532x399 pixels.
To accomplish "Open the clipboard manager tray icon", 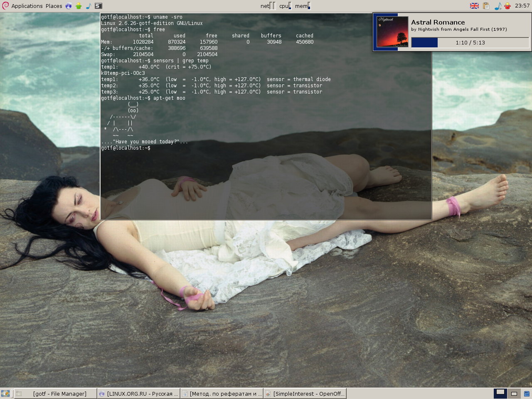I will [486, 6].
